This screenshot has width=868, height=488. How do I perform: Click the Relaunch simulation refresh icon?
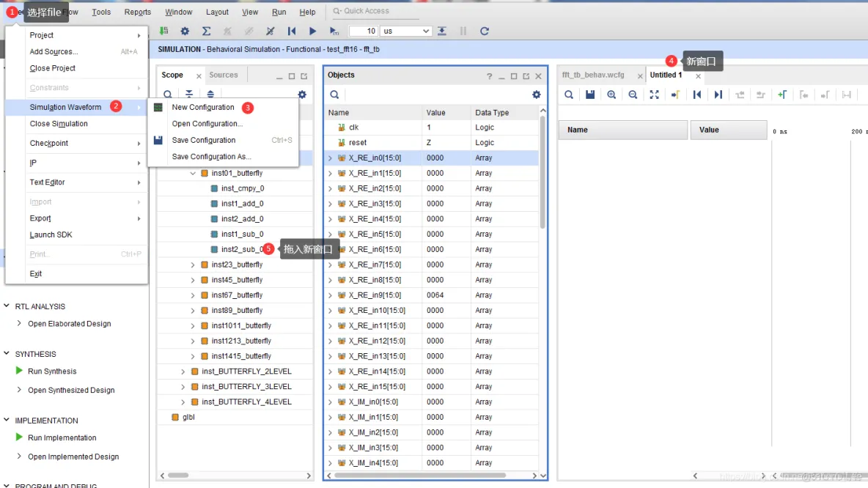tap(485, 32)
